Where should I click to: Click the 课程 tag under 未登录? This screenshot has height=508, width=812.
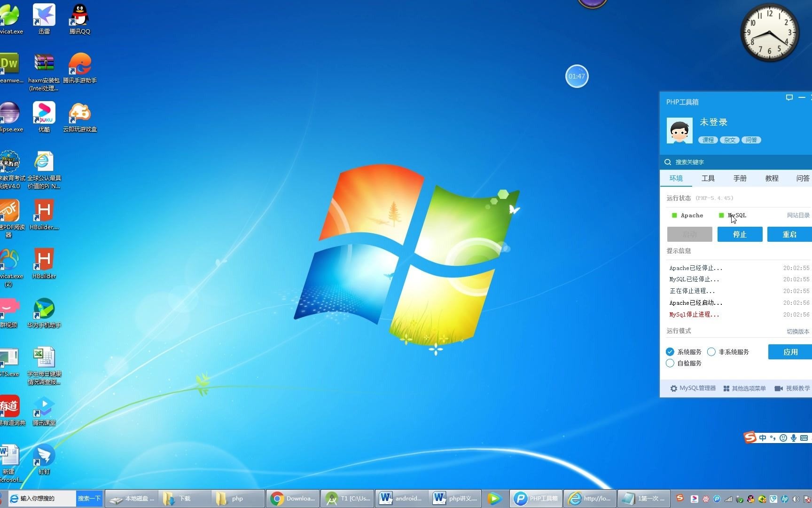[708, 140]
